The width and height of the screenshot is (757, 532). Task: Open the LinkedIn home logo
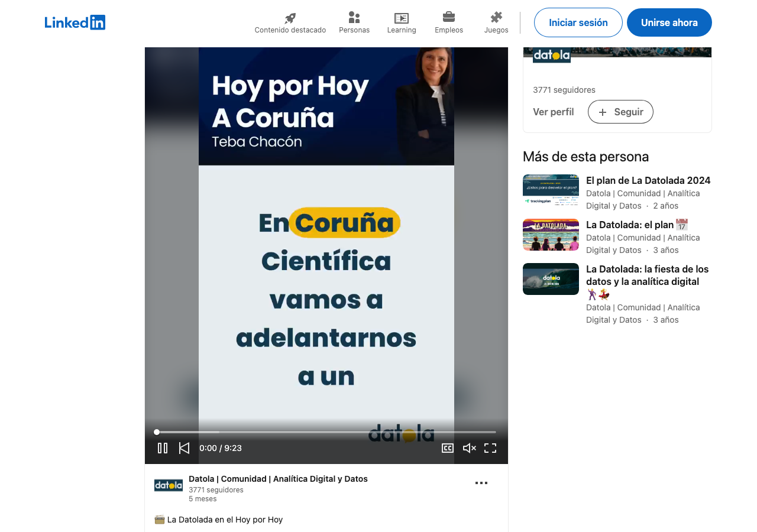coord(75,22)
